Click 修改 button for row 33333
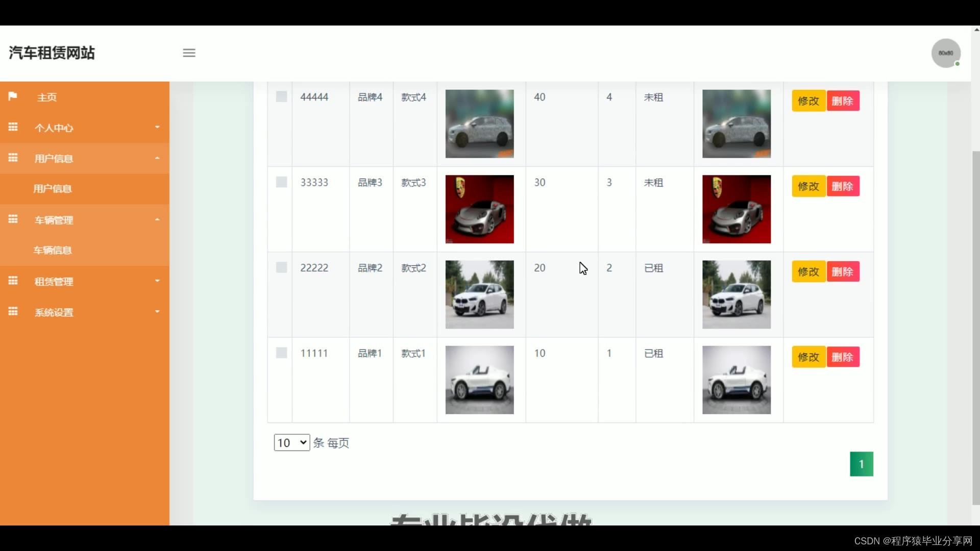Image resolution: width=980 pixels, height=551 pixels. click(x=808, y=186)
